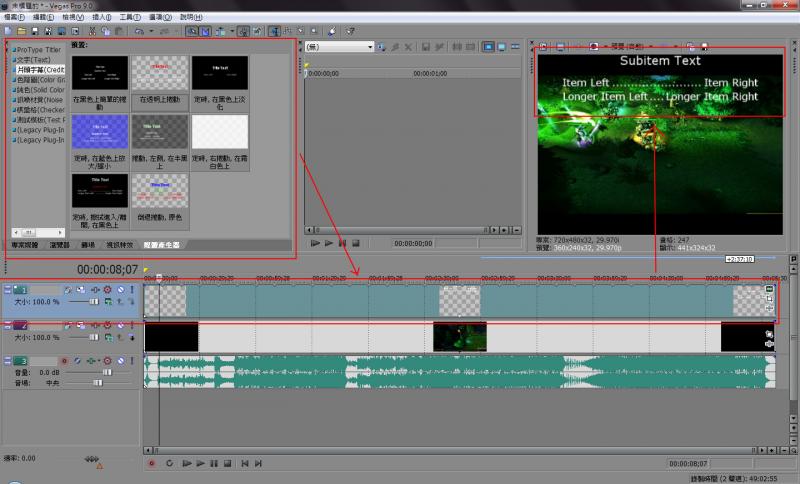Click the Open project folder icon
This screenshot has width=800, height=484.
(20, 31)
